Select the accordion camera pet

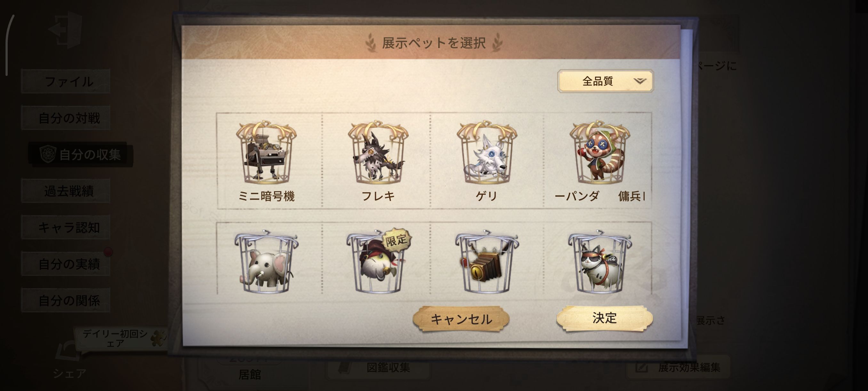tap(486, 262)
